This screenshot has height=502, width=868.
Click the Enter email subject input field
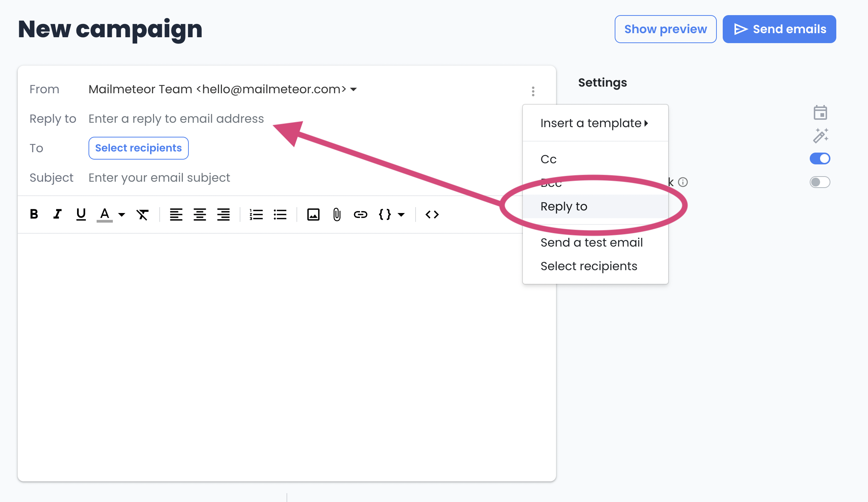[159, 177]
